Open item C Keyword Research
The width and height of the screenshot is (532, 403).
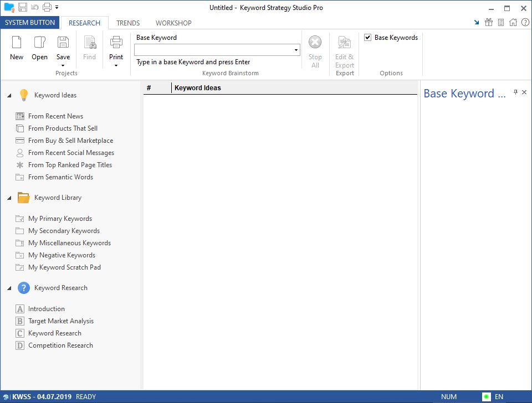click(55, 333)
